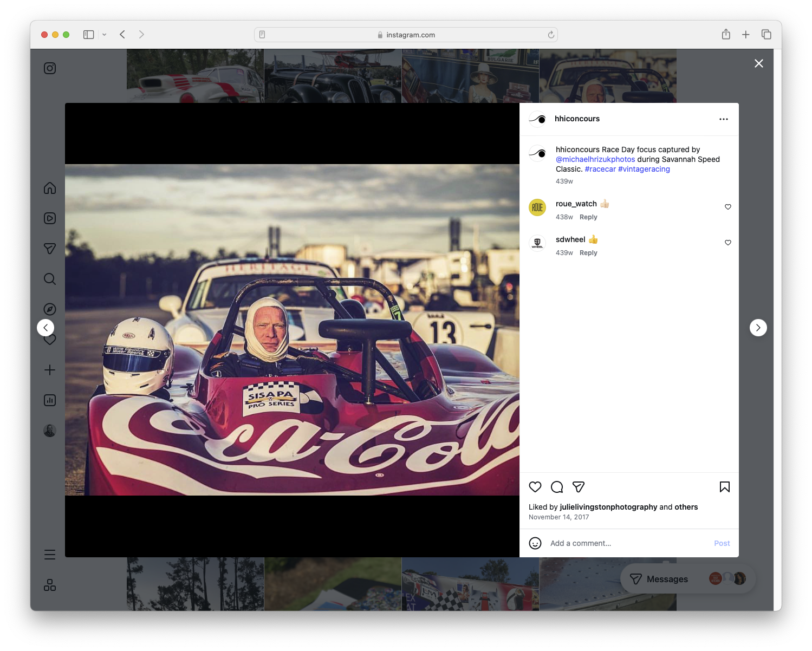Open the hamburger menu above the profile grid
The width and height of the screenshot is (812, 651).
(x=49, y=554)
